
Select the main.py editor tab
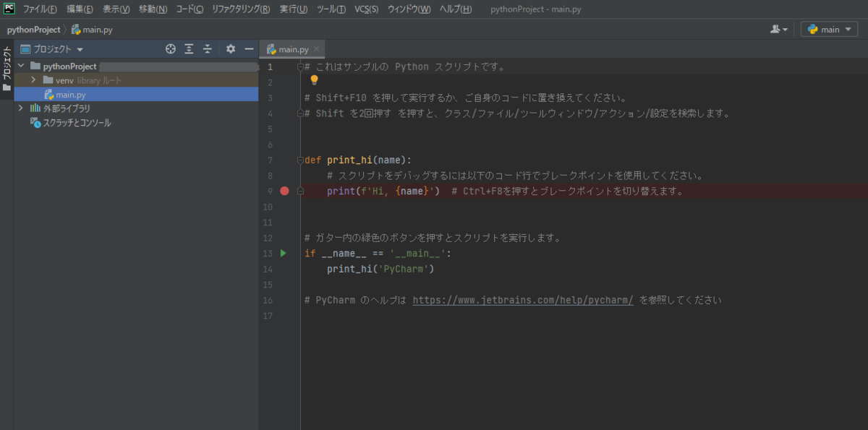point(293,49)
